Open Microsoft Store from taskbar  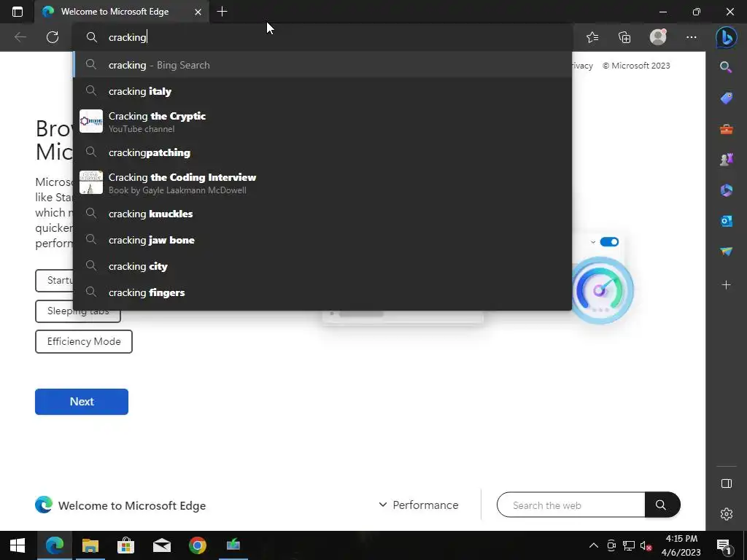[125, 545]
